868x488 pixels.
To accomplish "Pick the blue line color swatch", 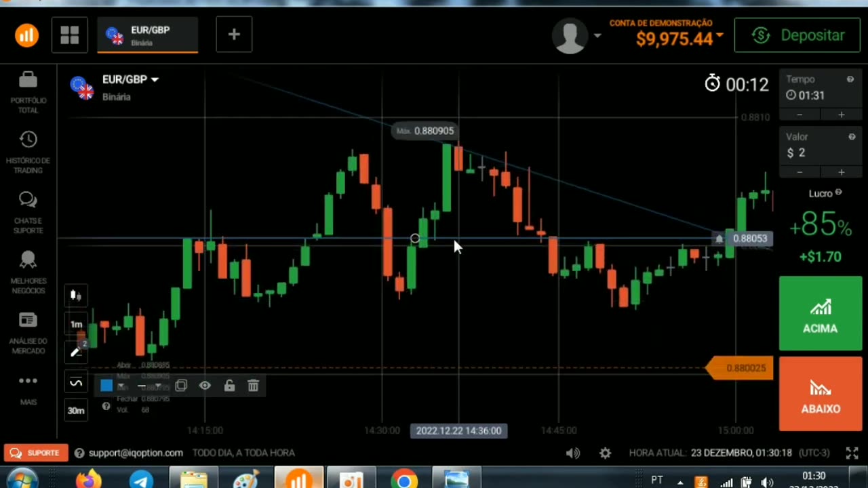I will (106, 386).
